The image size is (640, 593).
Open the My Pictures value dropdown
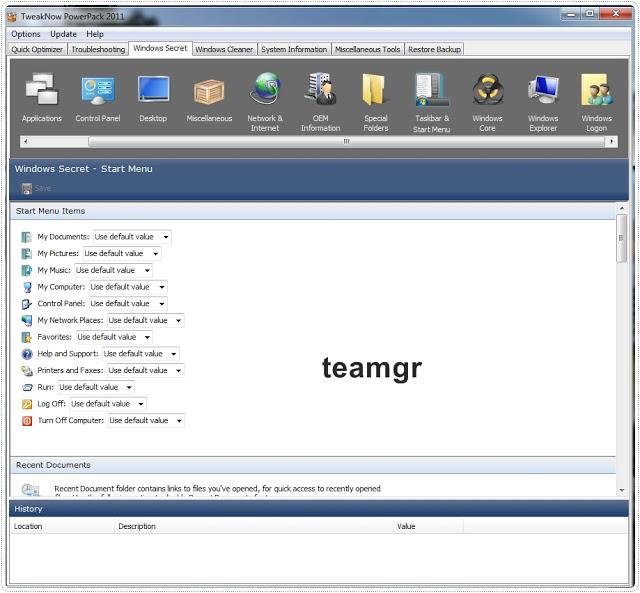coord(122,253)
